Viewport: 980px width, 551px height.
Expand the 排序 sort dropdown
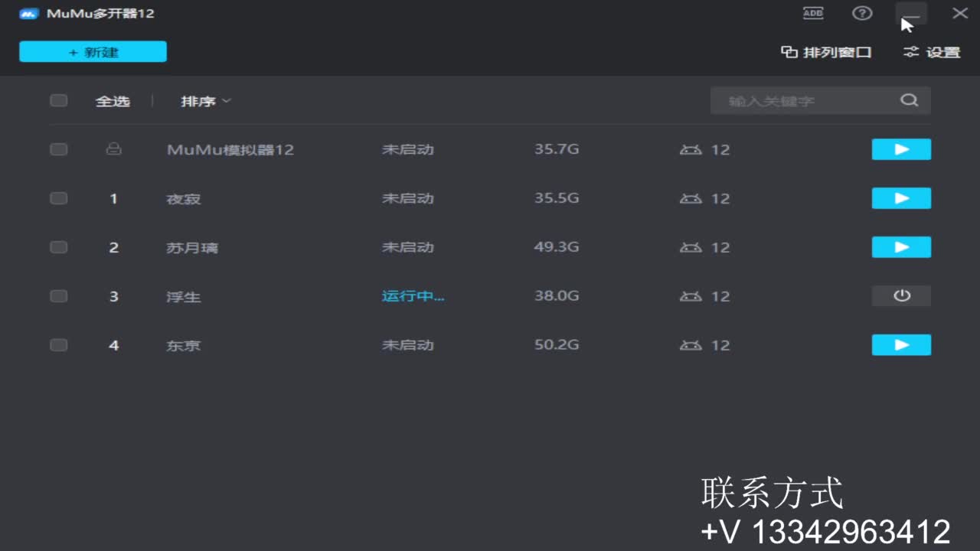pyautogui.click(x=206, y=101)
